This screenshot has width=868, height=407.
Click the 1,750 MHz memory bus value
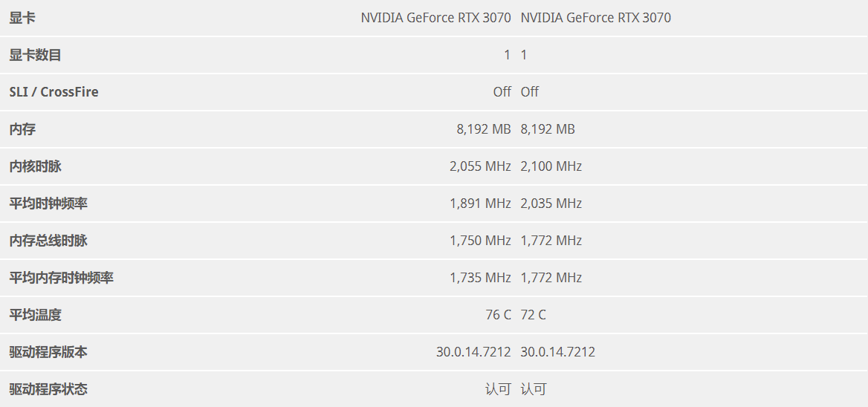(x=480, y=241)
